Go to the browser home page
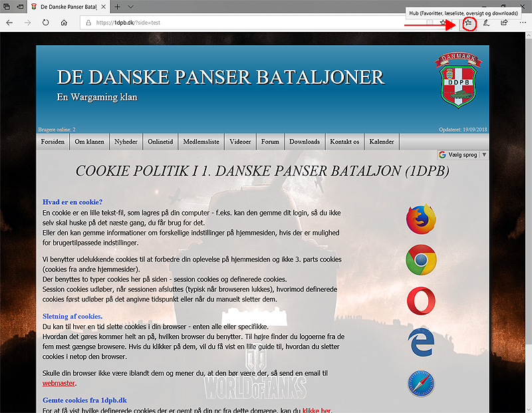Viewport: 532px width, 413px height. pos(64,23)
